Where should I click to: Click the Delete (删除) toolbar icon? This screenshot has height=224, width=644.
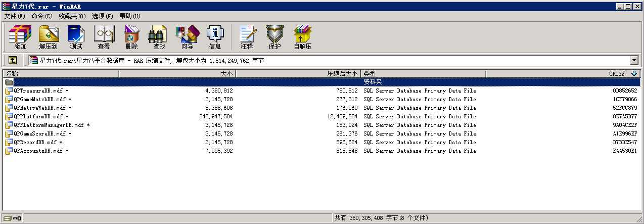click(131, 37)
